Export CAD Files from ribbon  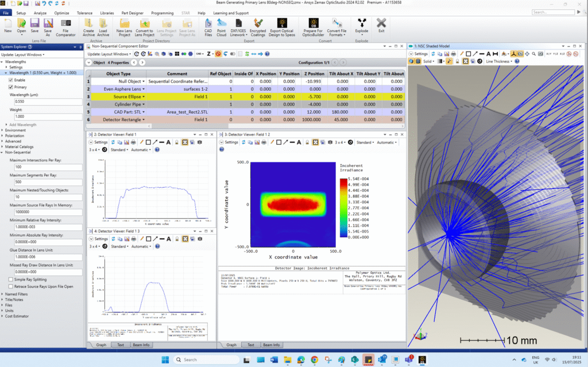pos(208,28)
